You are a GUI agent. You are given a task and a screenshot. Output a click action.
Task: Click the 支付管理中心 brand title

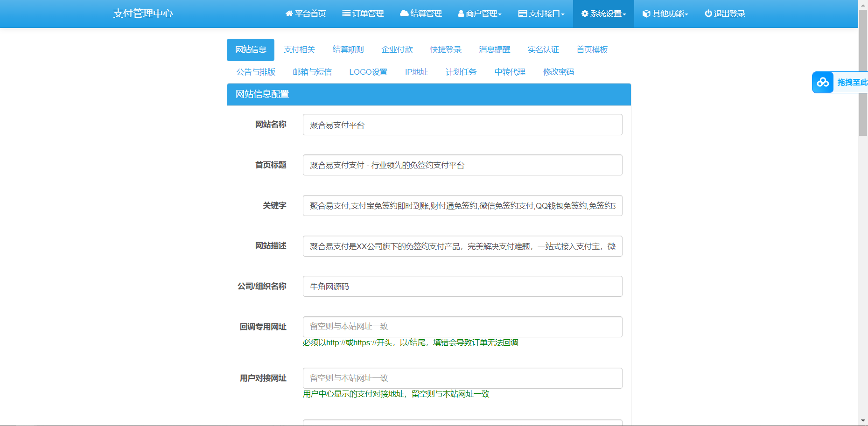(143, 14)
